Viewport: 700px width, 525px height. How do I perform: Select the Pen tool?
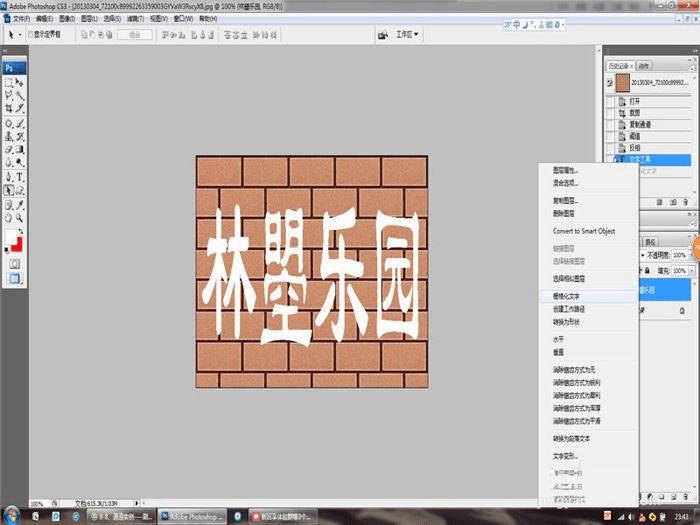point(9,177)
